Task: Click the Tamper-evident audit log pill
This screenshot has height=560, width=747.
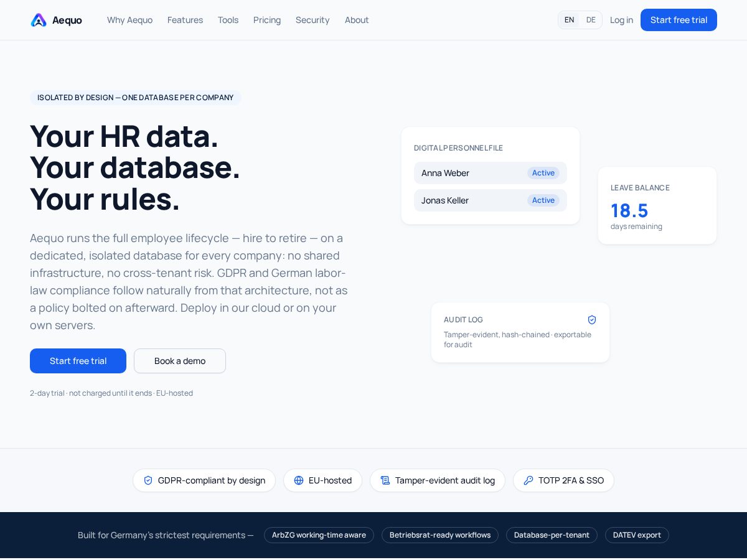Action: pos(438,480)
